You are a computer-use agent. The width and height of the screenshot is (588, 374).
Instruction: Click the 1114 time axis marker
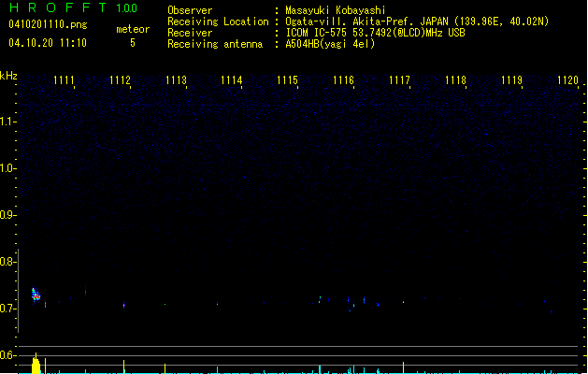(x=232, y=80)
